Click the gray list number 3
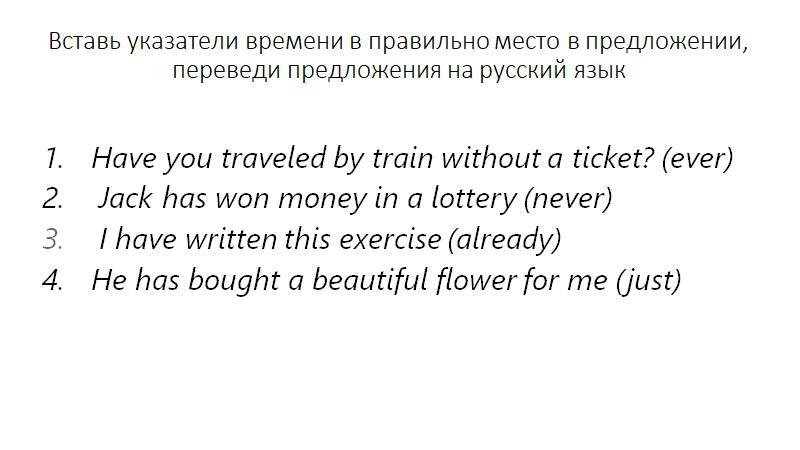This screenshot has height=450, width=800. tap(53, 240)
